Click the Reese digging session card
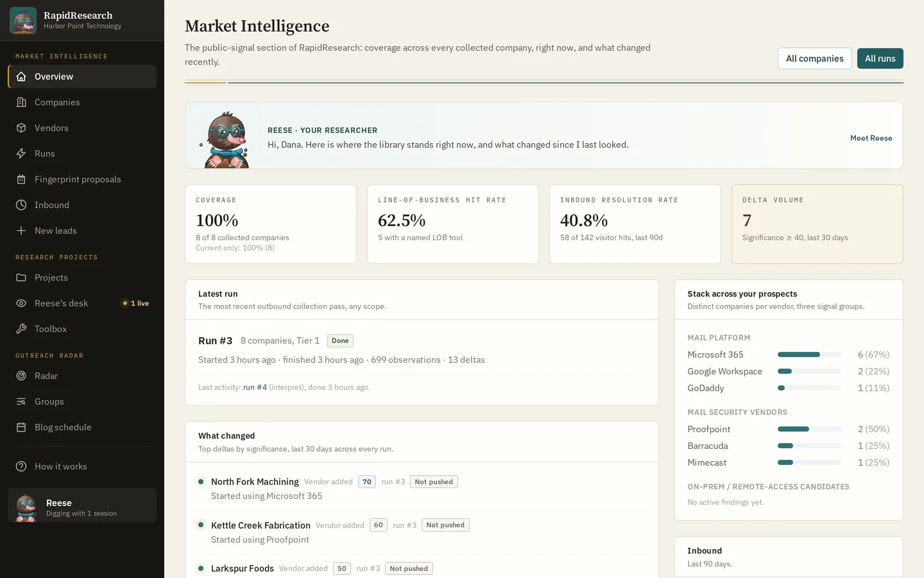 click(82, 505)
